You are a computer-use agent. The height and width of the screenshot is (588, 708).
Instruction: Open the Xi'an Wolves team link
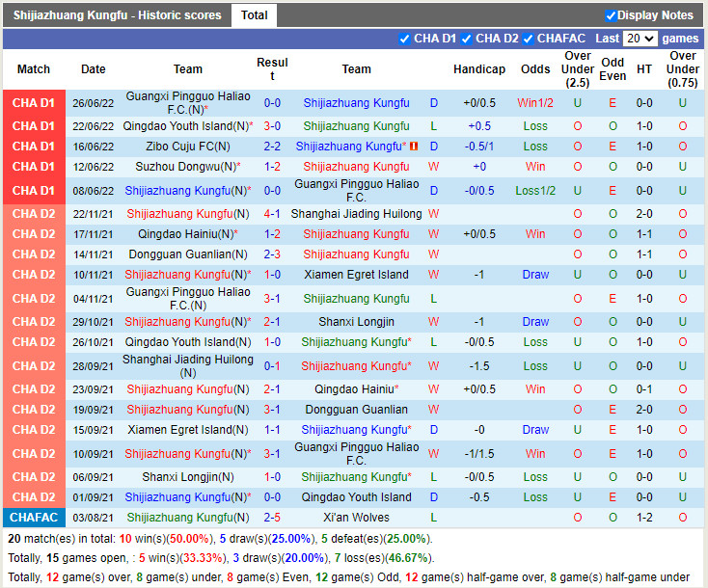tap(356, 518)
